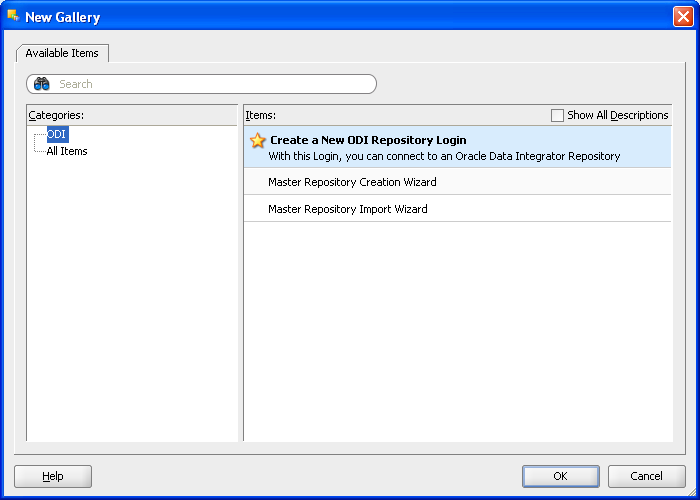Viewport: 700px width, 500px height.
Task: Select the ODI category in the tree
Action: tap(57, 134)
